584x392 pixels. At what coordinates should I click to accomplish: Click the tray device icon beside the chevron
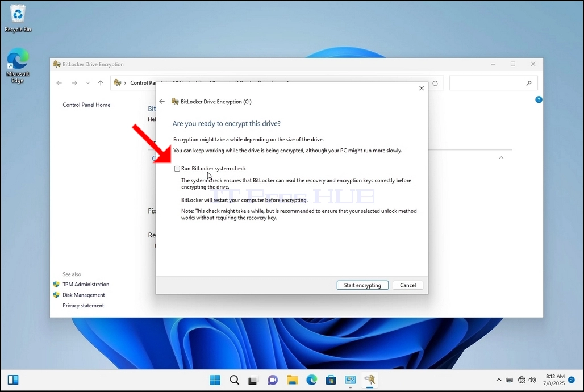510,380
